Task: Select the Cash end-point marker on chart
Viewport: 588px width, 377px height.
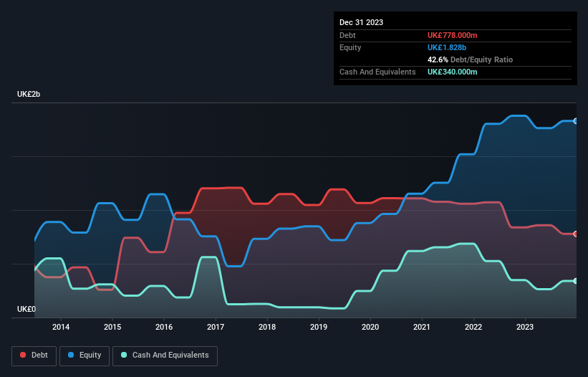Action: coord(576,281)
